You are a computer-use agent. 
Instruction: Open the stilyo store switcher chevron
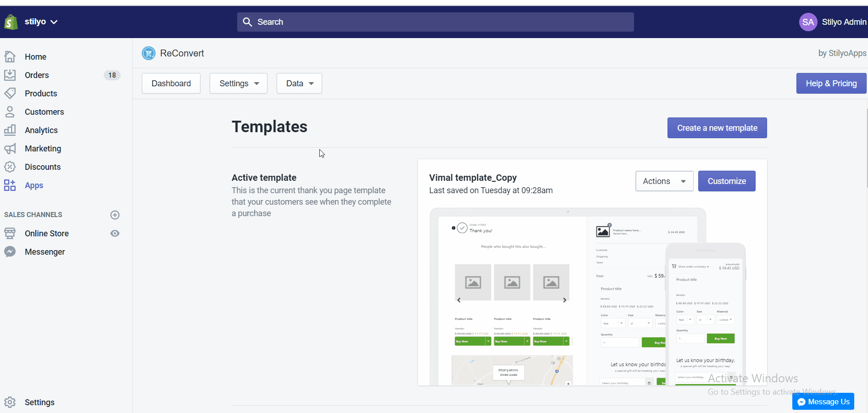(x=54, y=22)
